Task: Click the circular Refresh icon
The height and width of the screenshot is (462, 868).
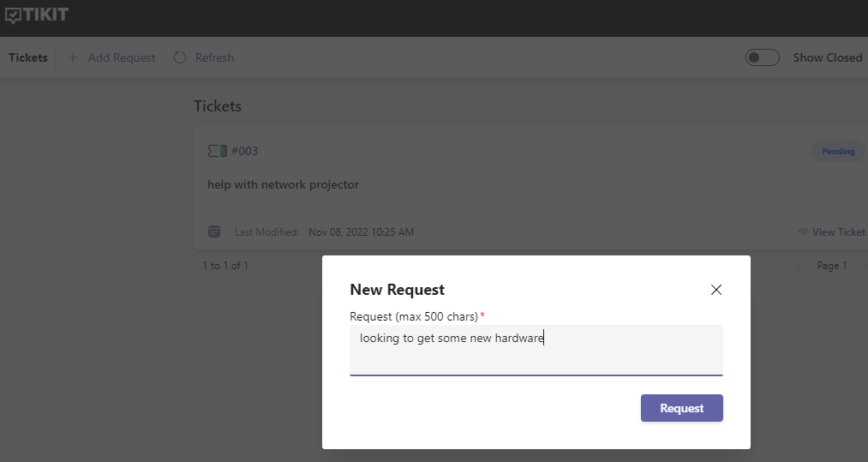Action: [x=180, y=57]
